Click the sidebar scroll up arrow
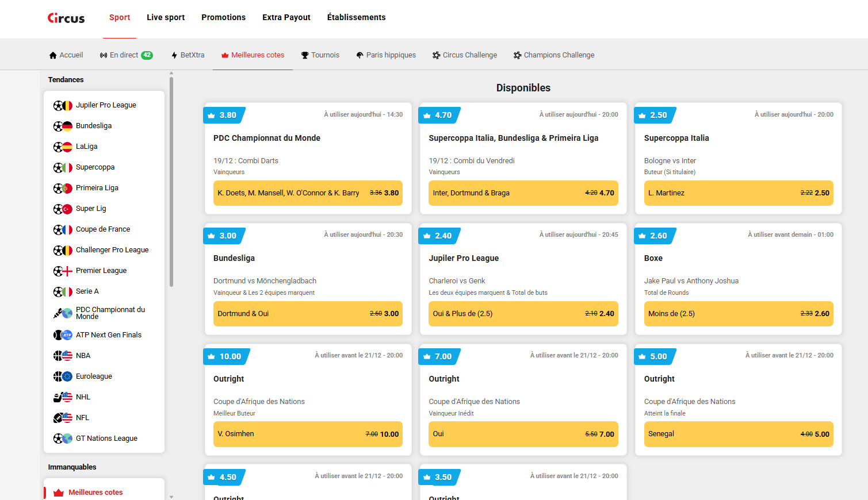868x500 pixels. point(171,73)
